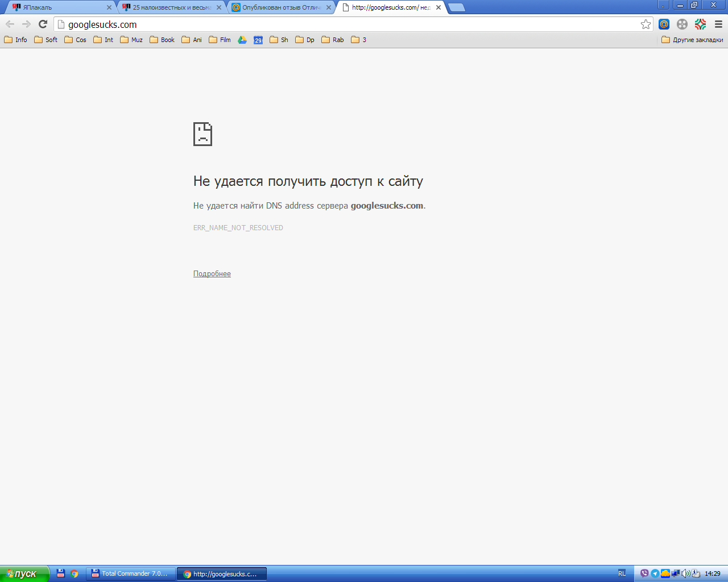
Task: Go back with the back arrow
Action: [x=10, y=24]
